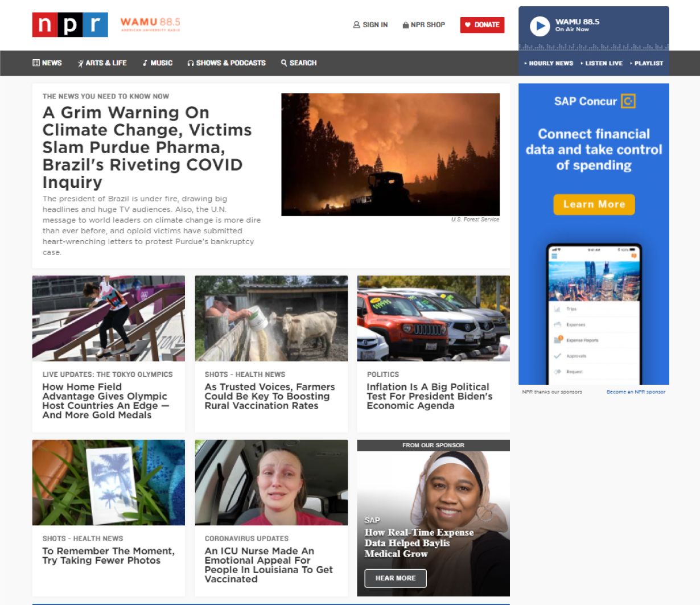Click the Arts & Life icon

[x=81, y=63]
